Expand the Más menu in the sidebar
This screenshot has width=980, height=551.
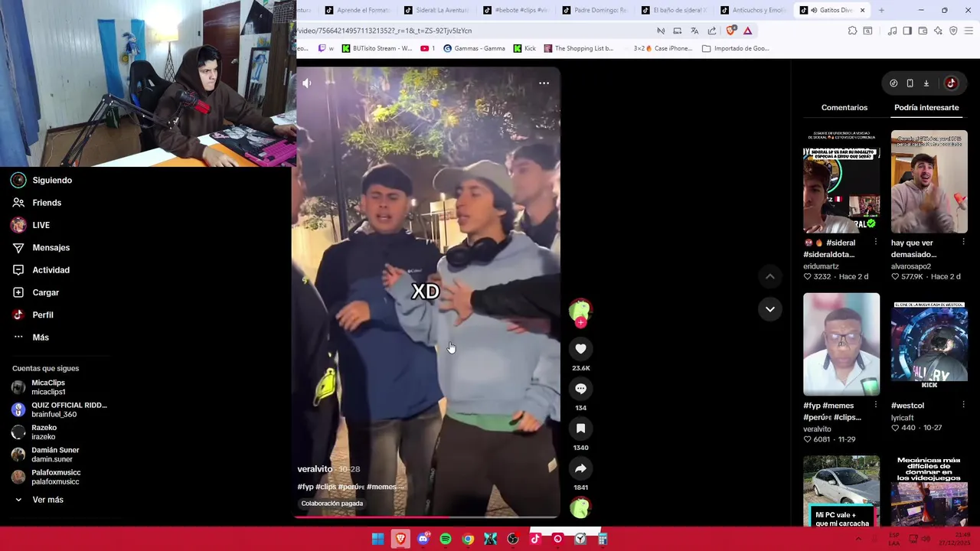(x=31, y=337)
